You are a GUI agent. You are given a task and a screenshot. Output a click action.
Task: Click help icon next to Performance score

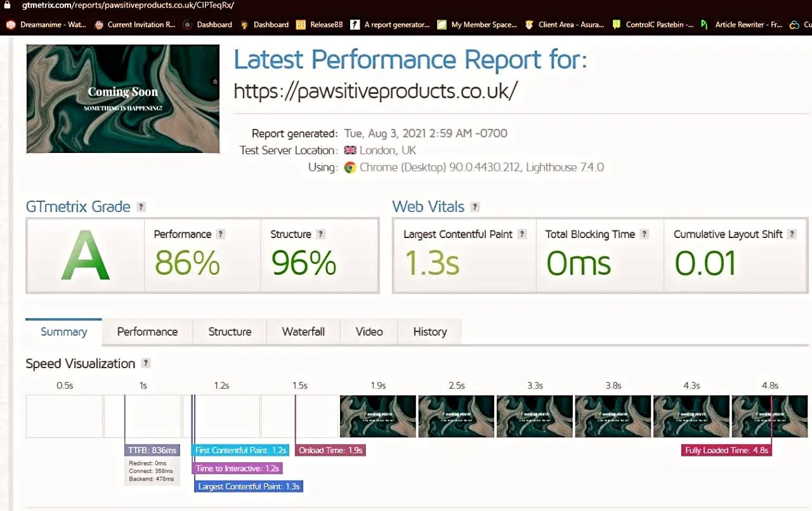pos(220,234)
